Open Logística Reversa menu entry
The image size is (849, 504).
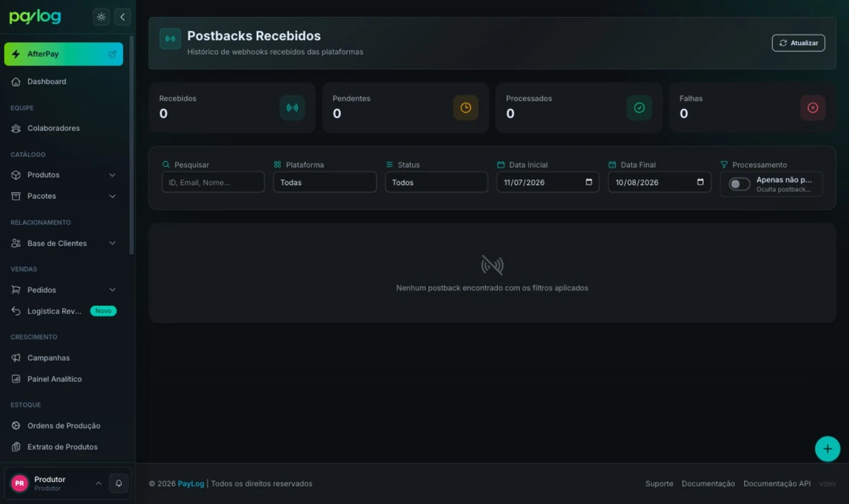coord(64,311)
